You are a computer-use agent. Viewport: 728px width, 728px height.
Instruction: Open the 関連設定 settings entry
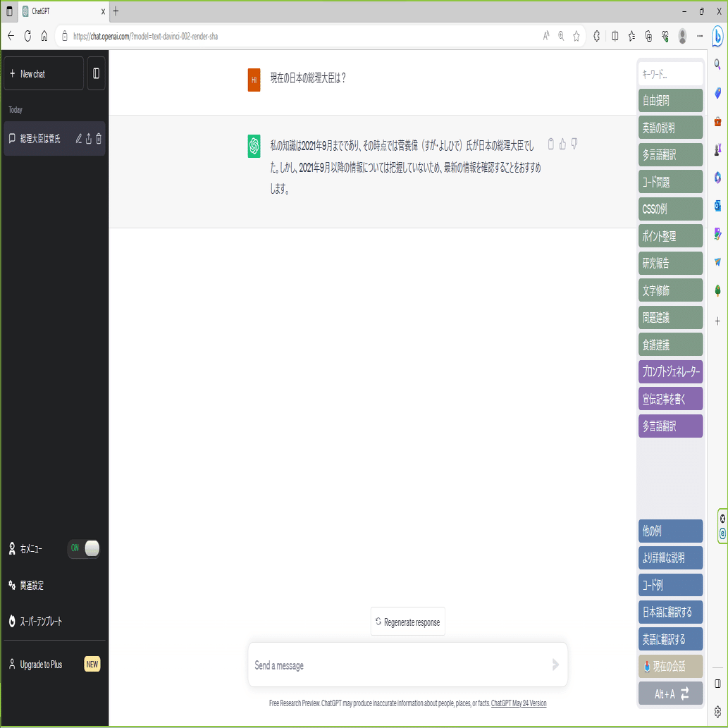[32, 585]
